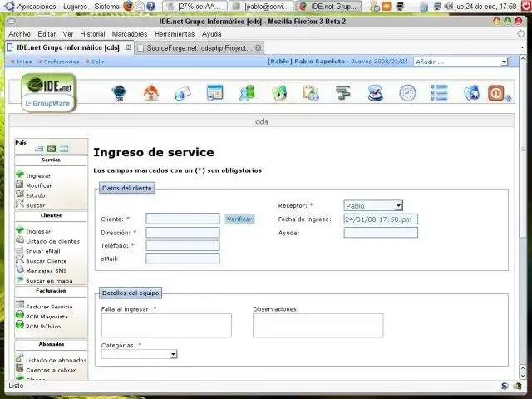Viewport: 532px width, 399px height.
Task: Open the contacts people icon
Action: (247, 93)
